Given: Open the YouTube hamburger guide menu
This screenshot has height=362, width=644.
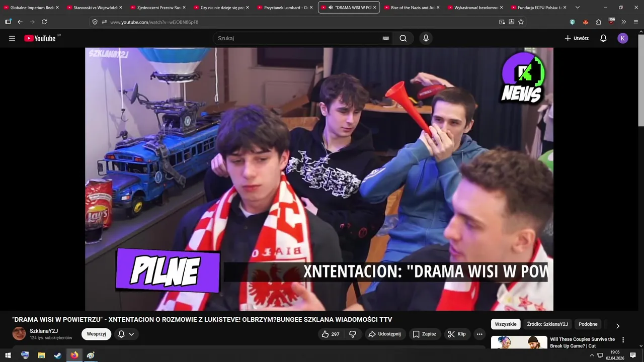Looking at the screenshot, I should [x=12, y=38].
